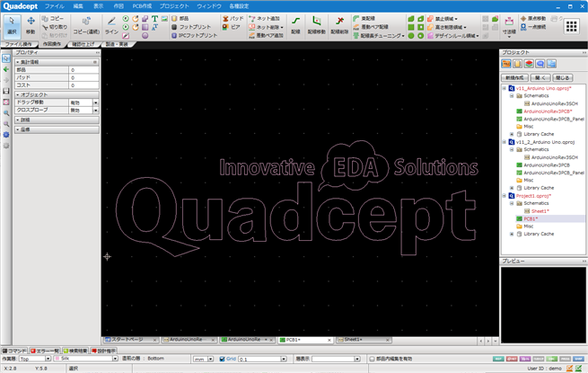Select green filled circle plane tool
The width and height of the screenshot is (588, 373).
(411, 36)
